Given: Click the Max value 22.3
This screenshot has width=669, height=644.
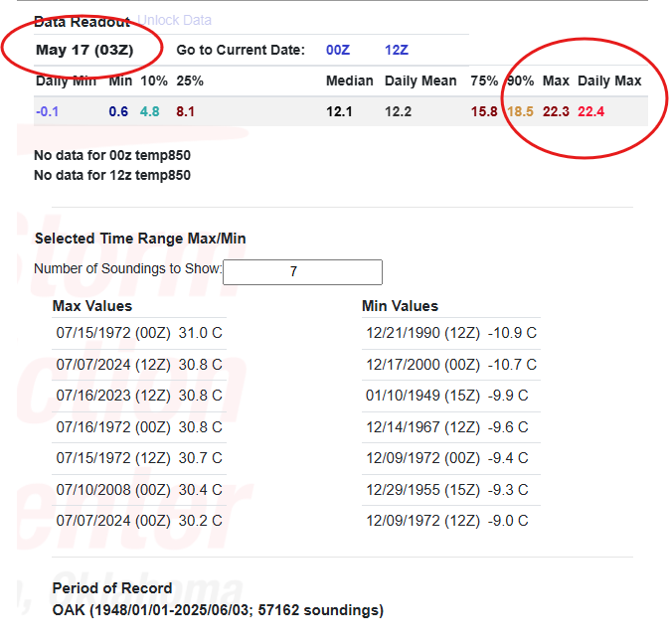Looking at the screenshot, I should pyautogui.click(x=556, y=111).
